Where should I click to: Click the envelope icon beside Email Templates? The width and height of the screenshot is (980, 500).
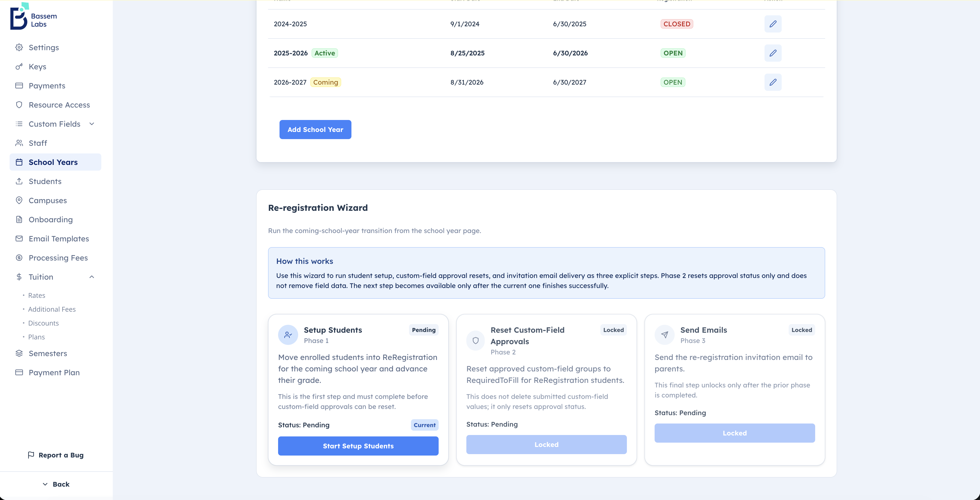tap(19, 239)
